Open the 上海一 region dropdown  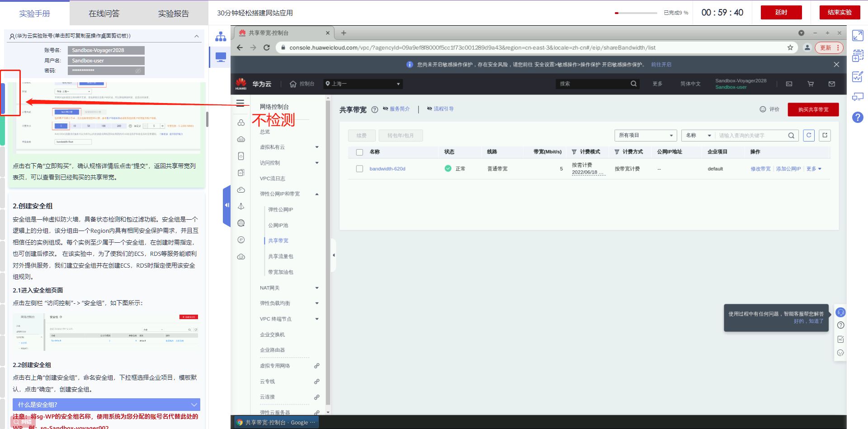[x=363, y=84]
